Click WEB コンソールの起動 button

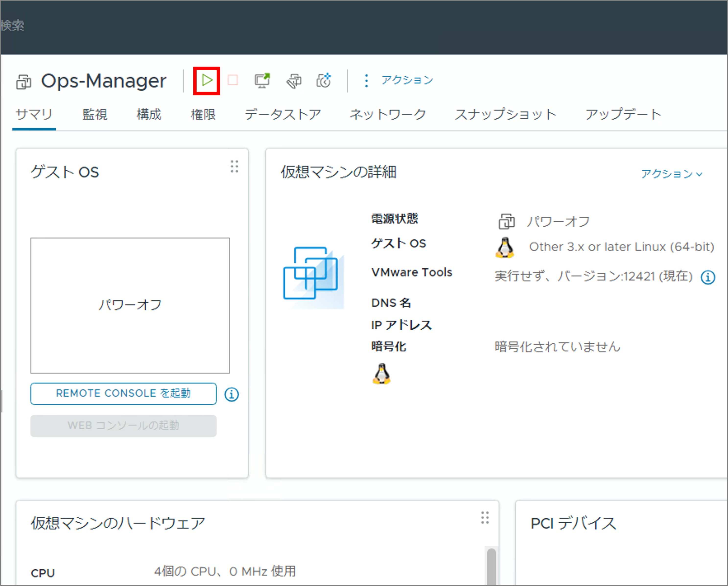pyautogui.click(x=123, y=426)
